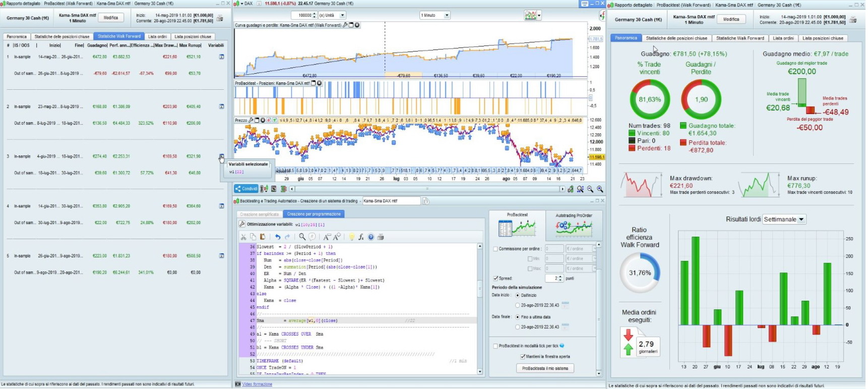Switch to Lista ordini tab in left panel

coord(157,36)
